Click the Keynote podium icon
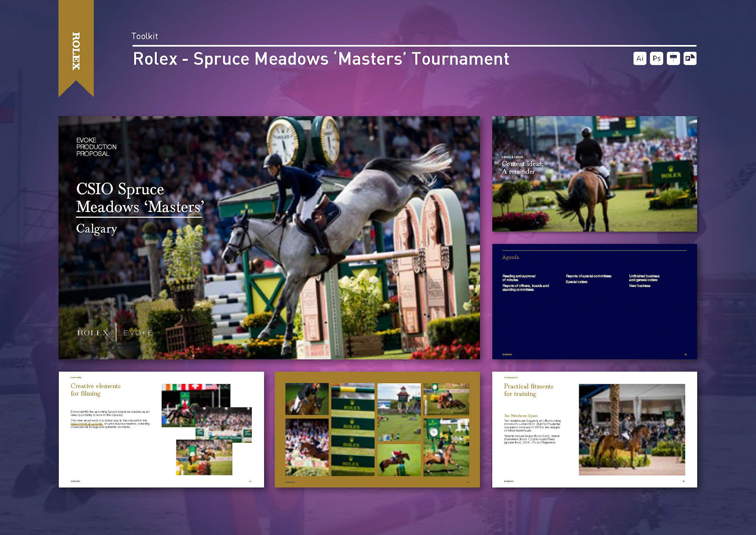756x535 pixels. 673,59
